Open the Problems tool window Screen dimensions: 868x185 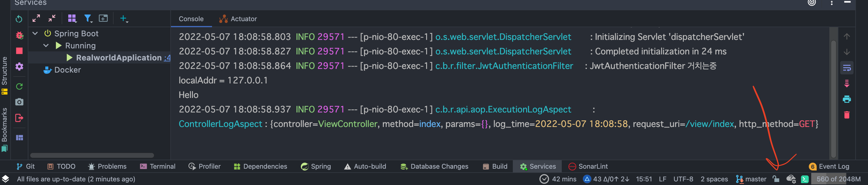[107, 166]
